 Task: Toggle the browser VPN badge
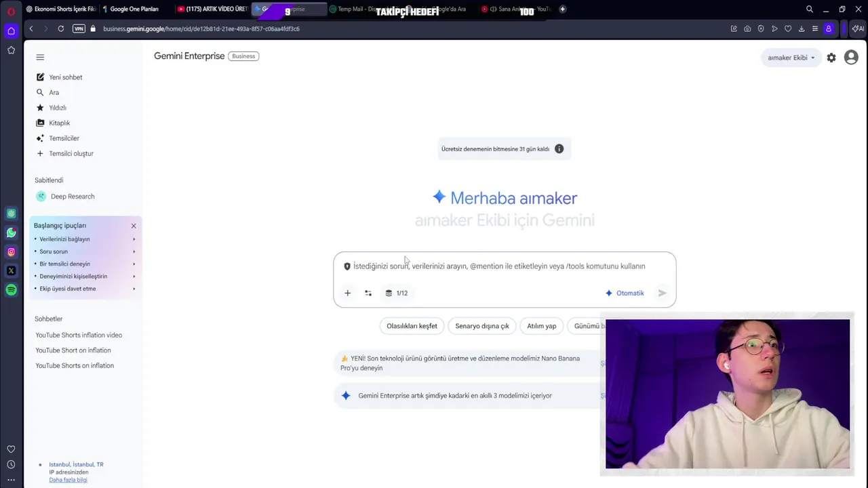click(x=79, y=28)
